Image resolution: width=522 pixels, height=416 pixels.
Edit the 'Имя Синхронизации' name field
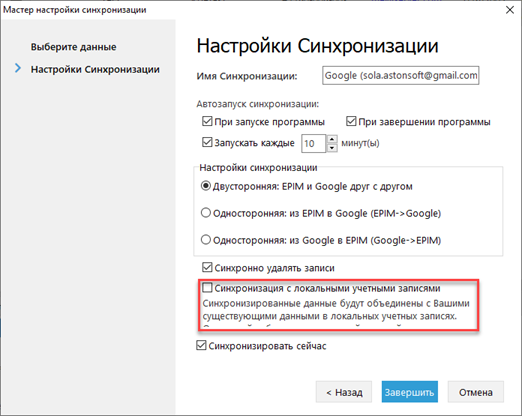(x=400, y=76)
